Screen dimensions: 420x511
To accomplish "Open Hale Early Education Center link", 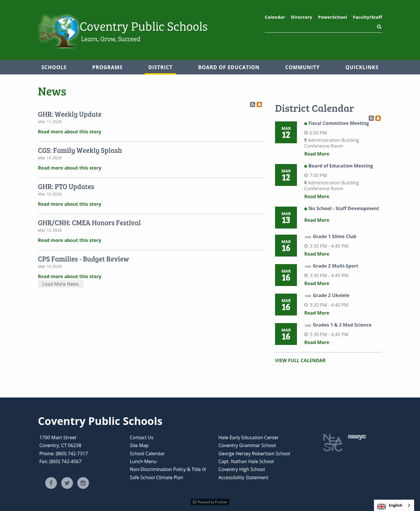I will (x=249, y=437).
